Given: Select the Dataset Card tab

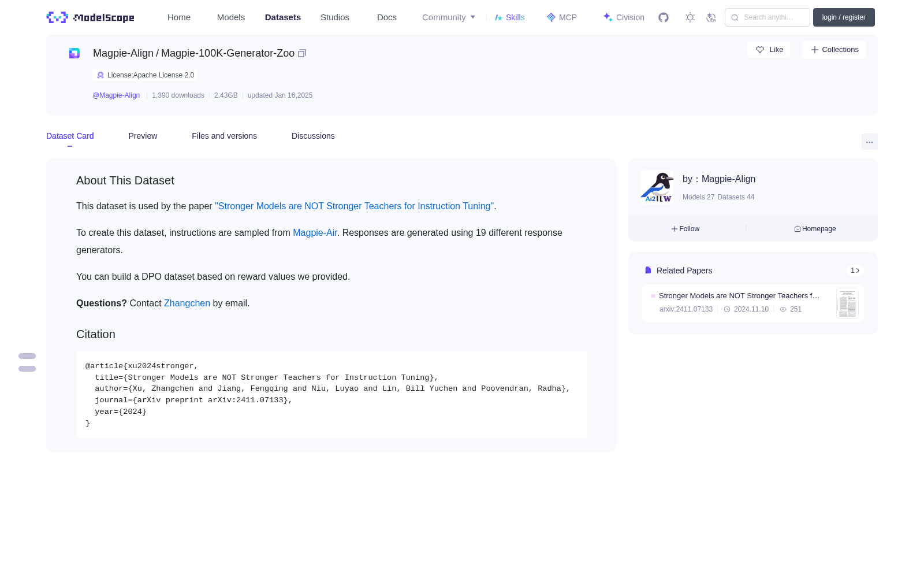Looking at the screenshot, I should pyautogui.click(x=70, y=136).
